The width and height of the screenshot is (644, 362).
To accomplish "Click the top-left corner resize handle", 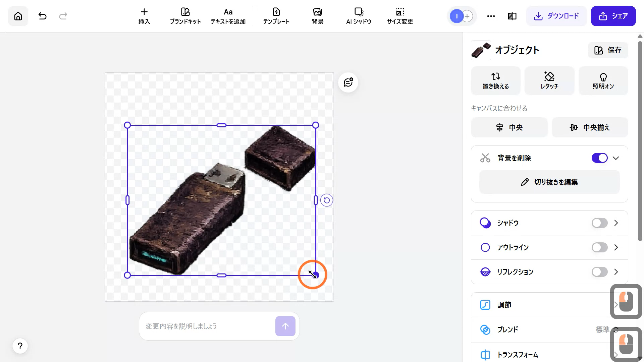I will point(127,125).
